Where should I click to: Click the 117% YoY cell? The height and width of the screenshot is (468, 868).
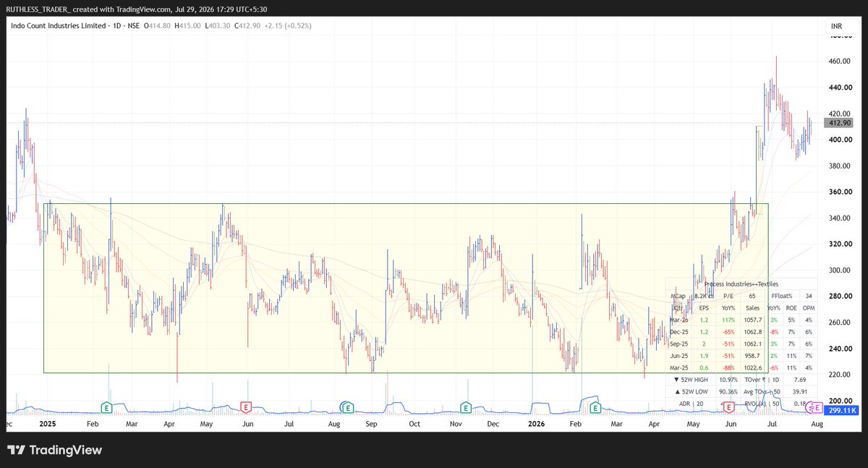pyautogui.click(x=728, y=319)
